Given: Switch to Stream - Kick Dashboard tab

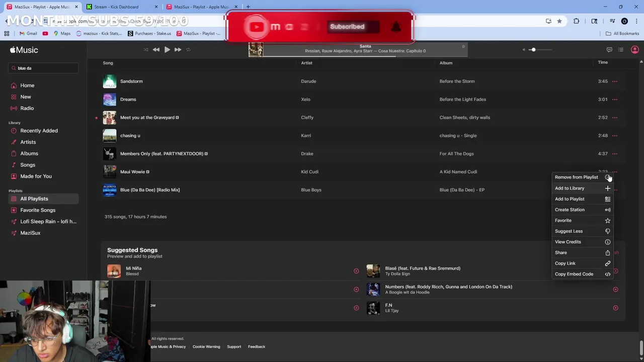Looking at the screenshot, I should click(x=122, y=7).
